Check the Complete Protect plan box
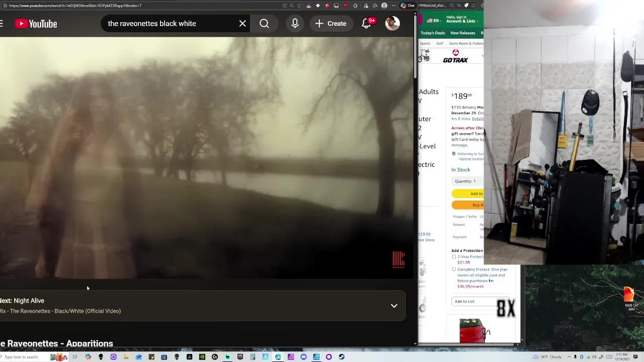The image size is (644, 362). 454,269
